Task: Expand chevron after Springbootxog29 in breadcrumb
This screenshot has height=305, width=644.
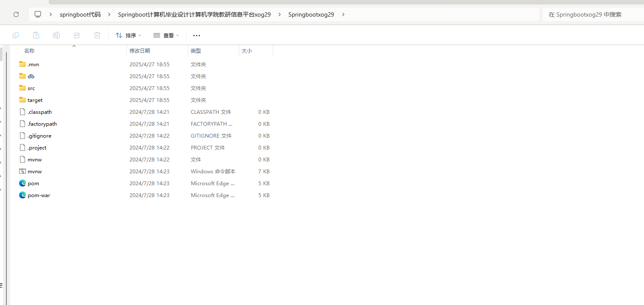Action: (x=343, y=14)
